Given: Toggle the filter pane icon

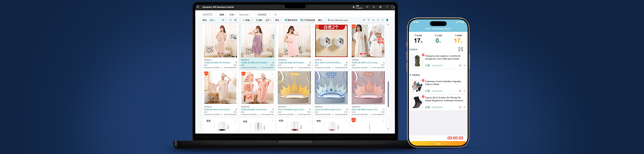Looking at the screenshot, I should pos(369,20).
